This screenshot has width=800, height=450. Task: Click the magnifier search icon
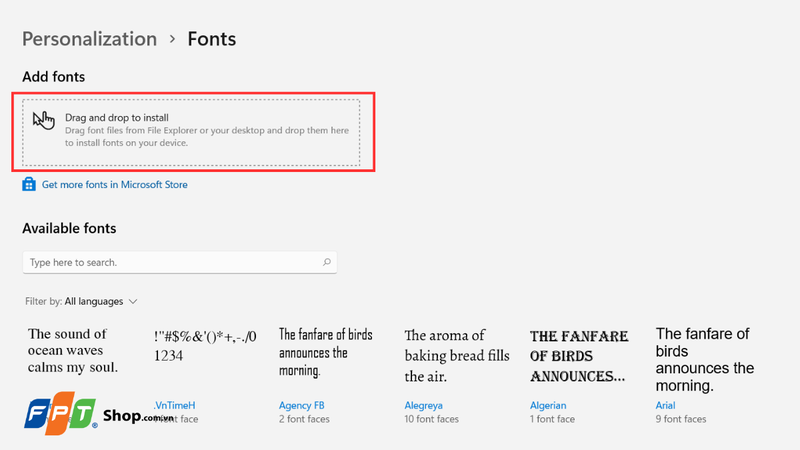click(327, 262)
